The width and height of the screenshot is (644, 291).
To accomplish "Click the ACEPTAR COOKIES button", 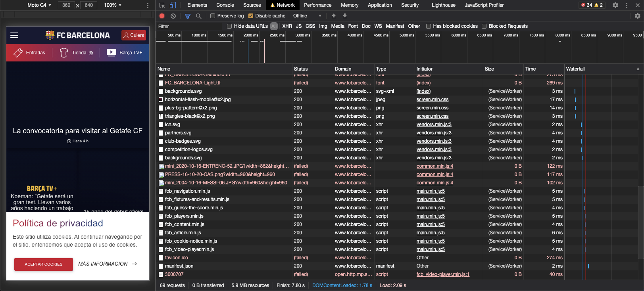I will 44,264.
